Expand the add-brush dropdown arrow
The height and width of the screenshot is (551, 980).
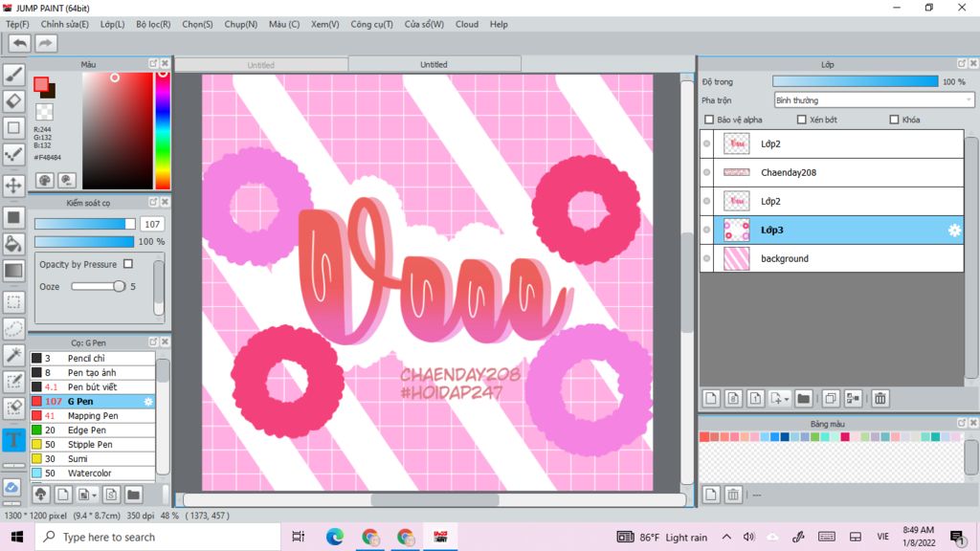point(95,496)
